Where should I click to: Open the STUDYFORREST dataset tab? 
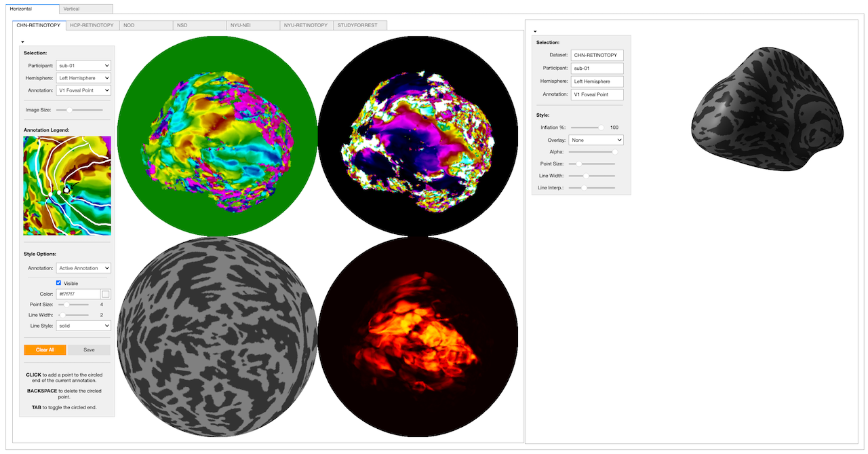click(x=360, y=25)
